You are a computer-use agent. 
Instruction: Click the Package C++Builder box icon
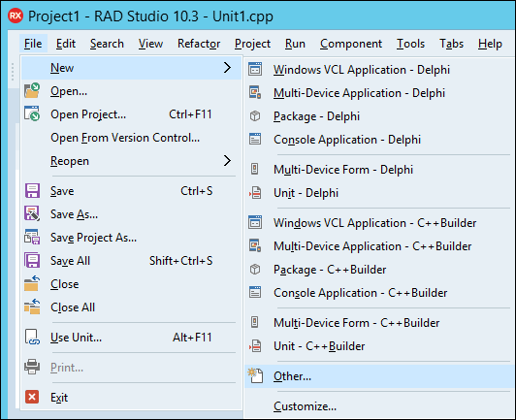(255, 270)
